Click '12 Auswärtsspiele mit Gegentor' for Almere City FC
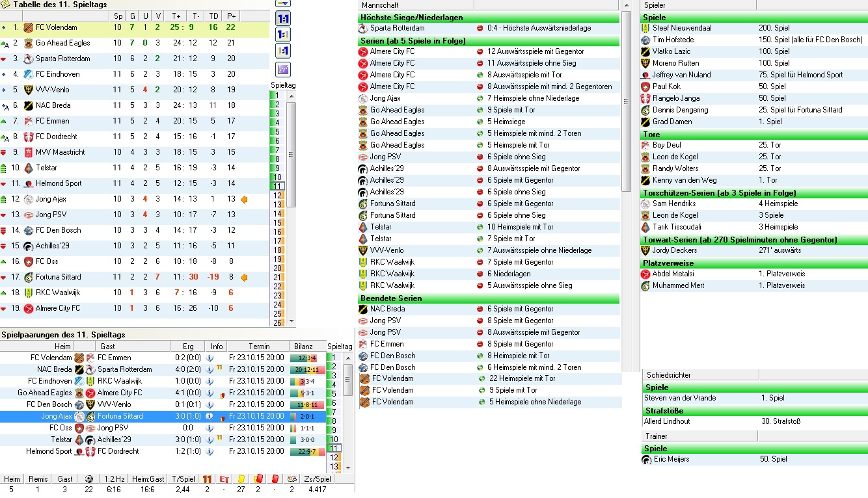Screen dimensions: 868x498 (536, 51)
